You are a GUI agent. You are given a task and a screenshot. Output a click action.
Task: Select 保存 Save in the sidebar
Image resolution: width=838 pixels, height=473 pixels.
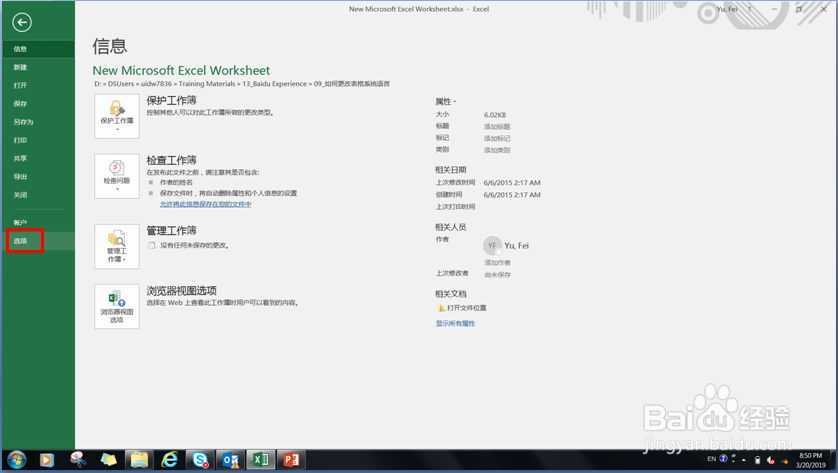[38, 104]
